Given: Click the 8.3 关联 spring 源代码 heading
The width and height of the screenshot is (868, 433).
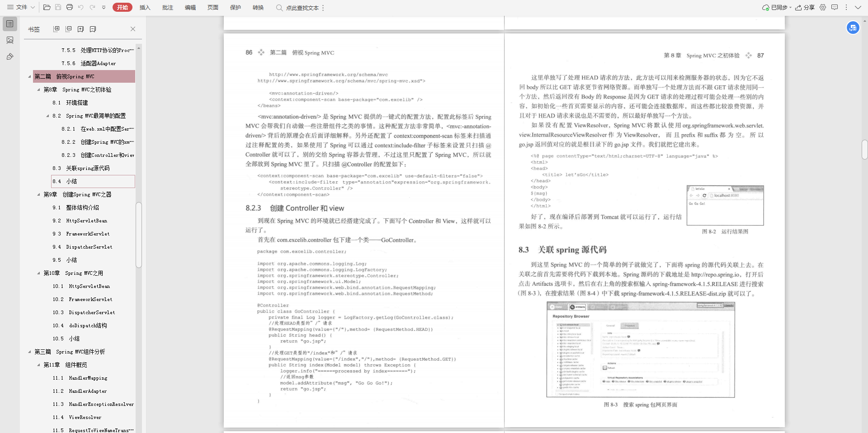Looking at the screenshot, I should pos(563,249).
